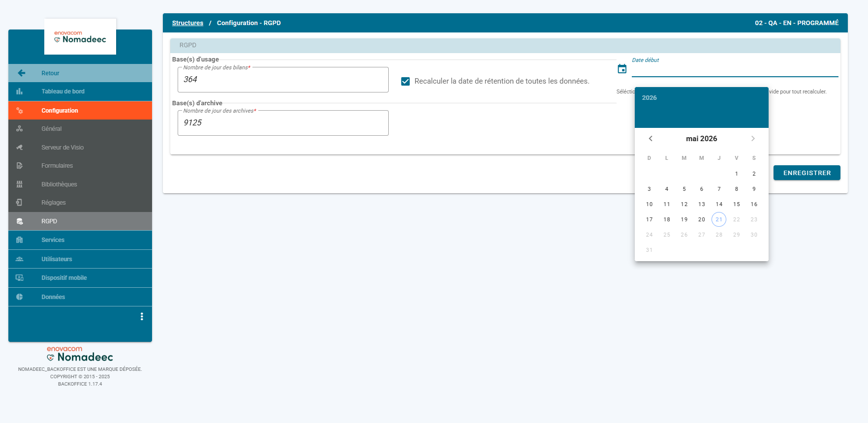The image size is (868, 423).
Task: Click the Réglages icon in sidebar
Action: (x=20, y=203)
